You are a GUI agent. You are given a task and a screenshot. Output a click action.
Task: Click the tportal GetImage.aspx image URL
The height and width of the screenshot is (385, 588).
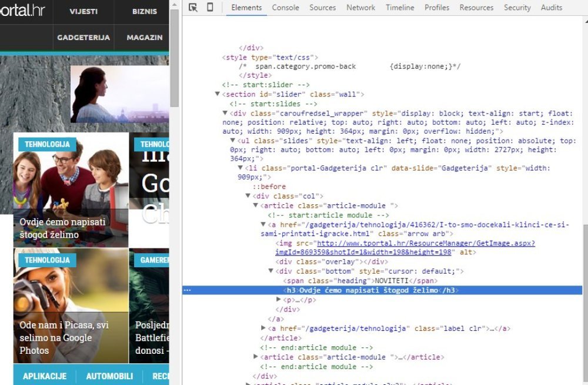click(x=405, y=247)
